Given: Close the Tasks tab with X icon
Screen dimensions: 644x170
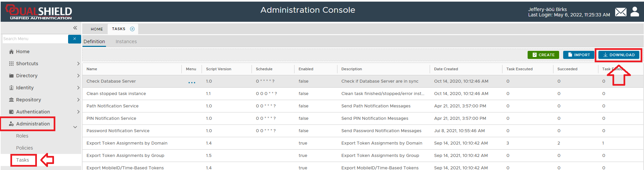Looking at the screenshot, I should [x=132, y=29].
